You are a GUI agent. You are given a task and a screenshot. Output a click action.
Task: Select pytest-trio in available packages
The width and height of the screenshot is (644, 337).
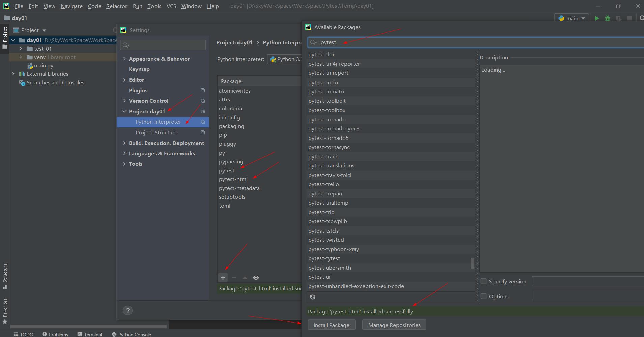click(x=391, y=212)
